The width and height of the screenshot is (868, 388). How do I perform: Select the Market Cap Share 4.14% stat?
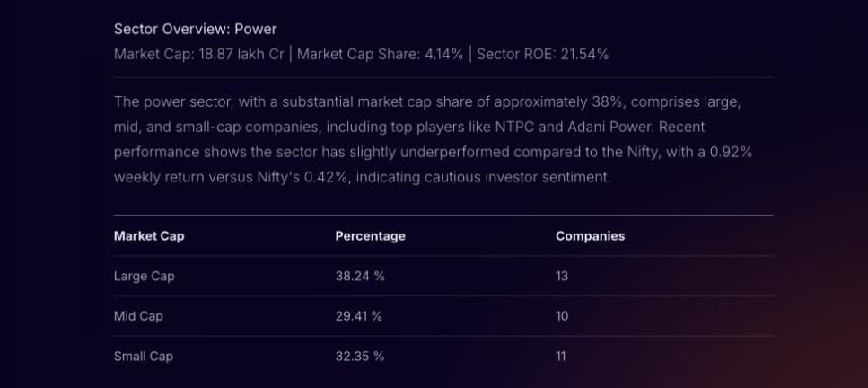[380, 54]
